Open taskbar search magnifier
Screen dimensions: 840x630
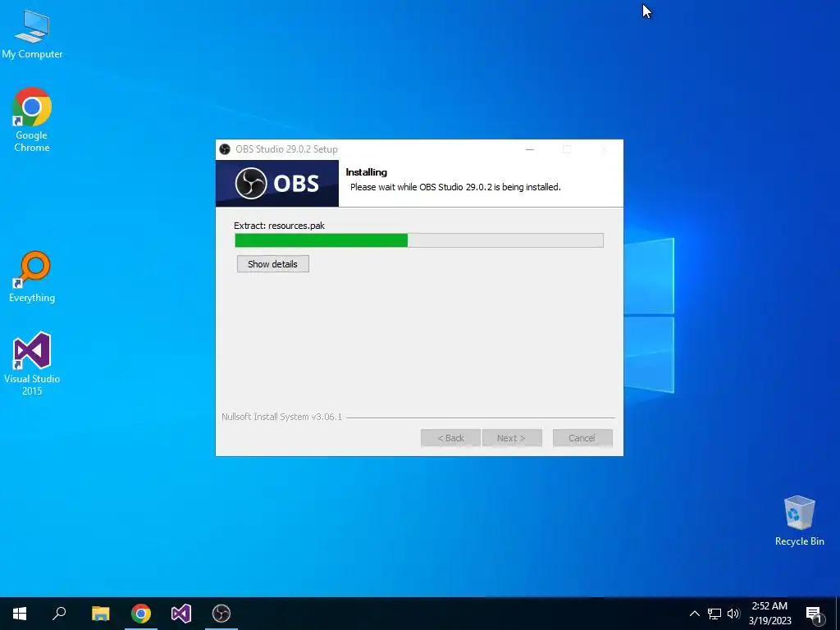coord(59,614)
